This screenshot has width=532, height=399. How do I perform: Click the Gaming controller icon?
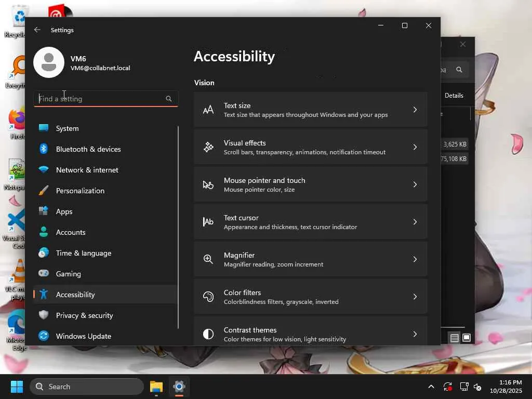click(44, 273)
